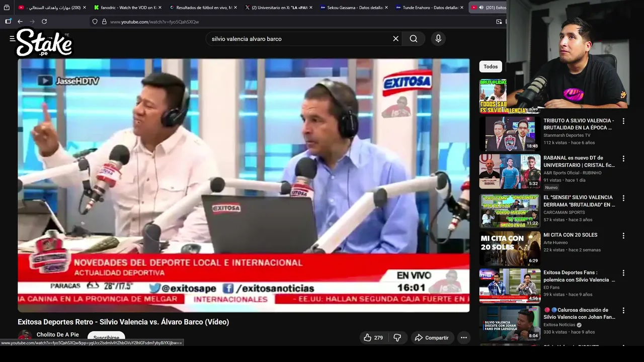
Task: Click the main video player
Action: pyautogui.click(x=244, y=185)
